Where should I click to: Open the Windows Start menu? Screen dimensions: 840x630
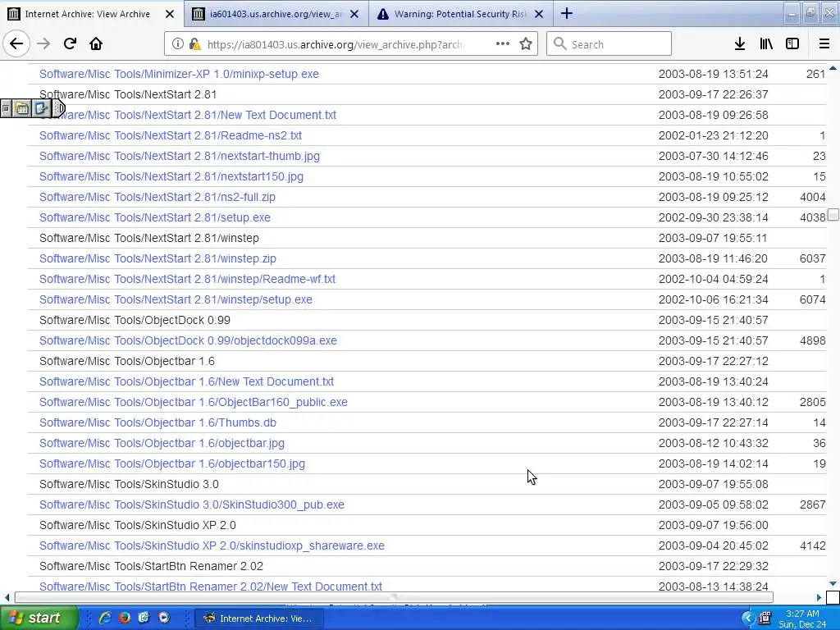coord(39,618)
